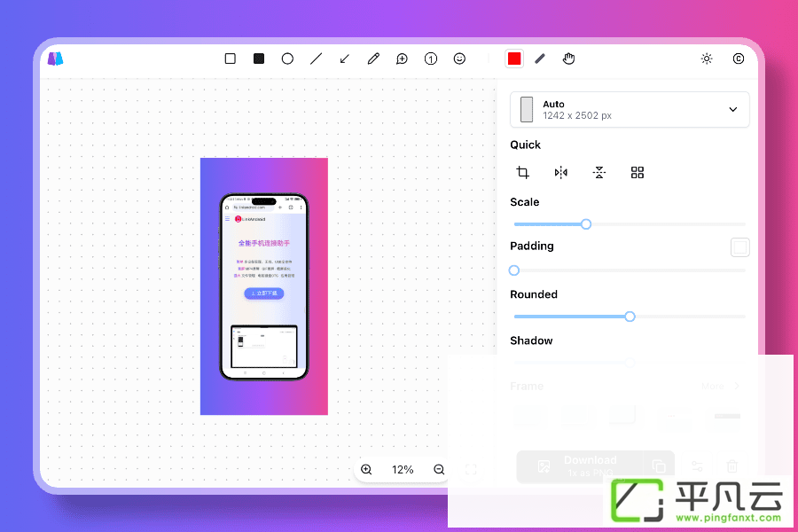Screen dimensions: 798x532
Task: Click the phone mockup on canvas
Action: [x=263, y=286]
